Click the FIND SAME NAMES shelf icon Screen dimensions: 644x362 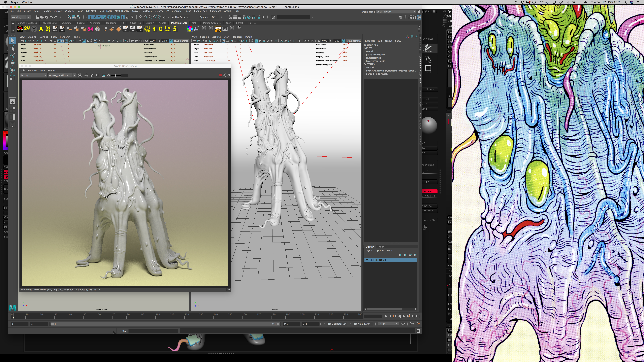tap(147, 29)
